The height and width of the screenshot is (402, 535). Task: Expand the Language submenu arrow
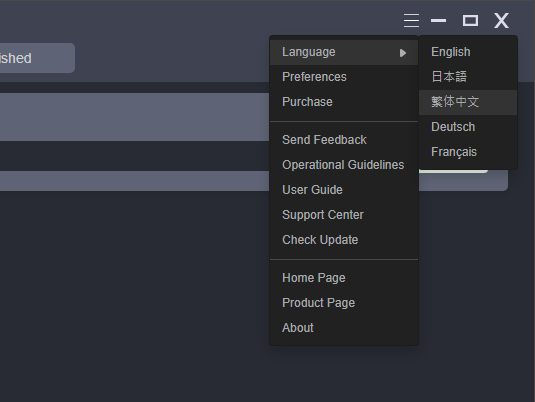403,53
